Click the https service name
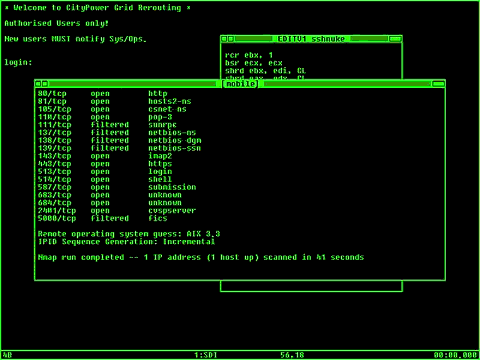 [160, 164]
